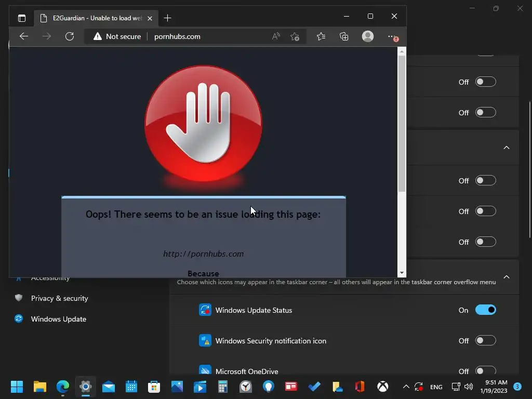Open Privacy & security in Settings sidebar
The image size is (532, 399).
click(59, 298)
